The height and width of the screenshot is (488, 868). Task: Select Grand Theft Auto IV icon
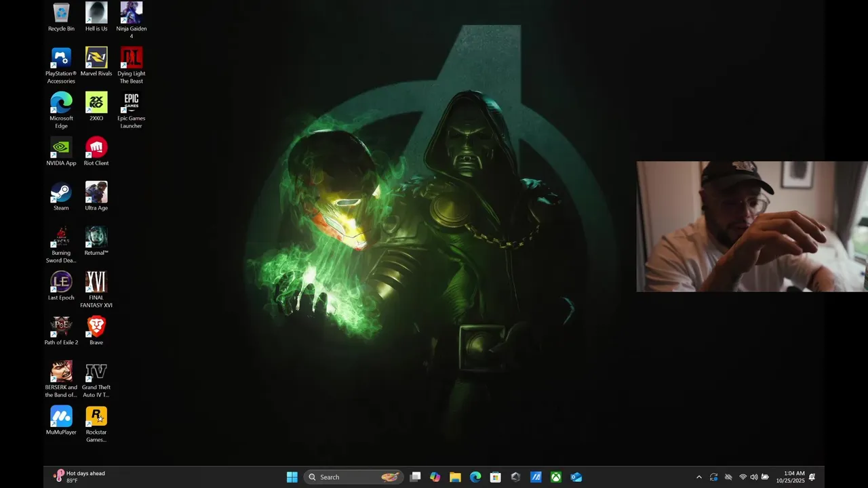tap(96, 379)
